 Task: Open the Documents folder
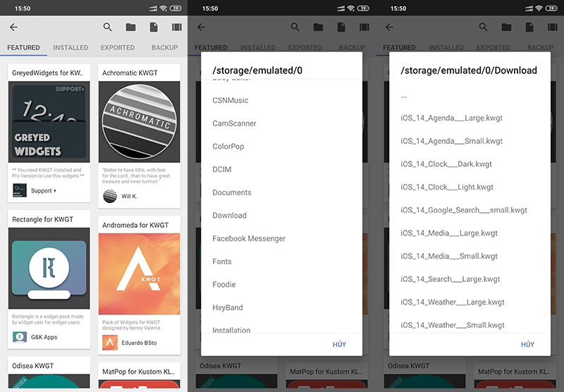click(281, 192)
